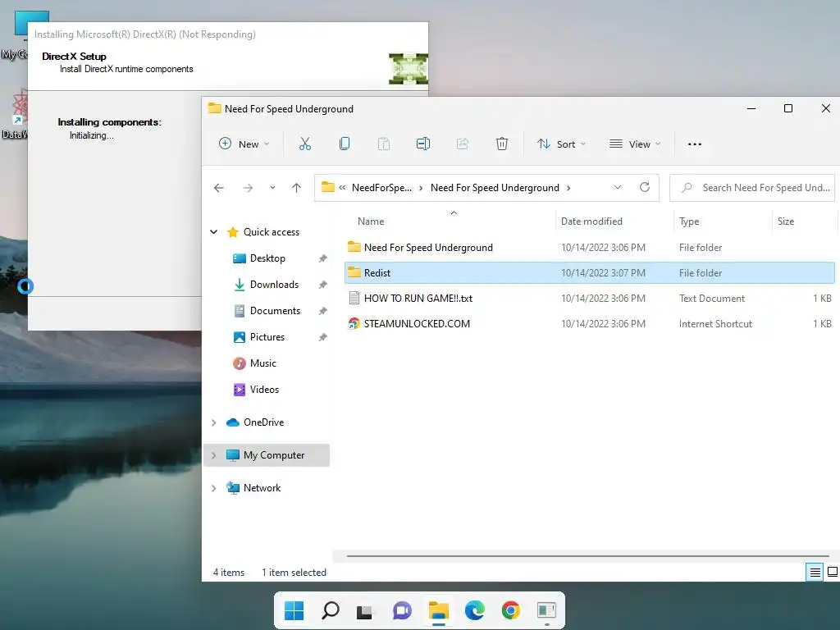The width and height of the screenshot is (840, 630).
Task: Switch to details view layout icon
Action: [815, 572]
